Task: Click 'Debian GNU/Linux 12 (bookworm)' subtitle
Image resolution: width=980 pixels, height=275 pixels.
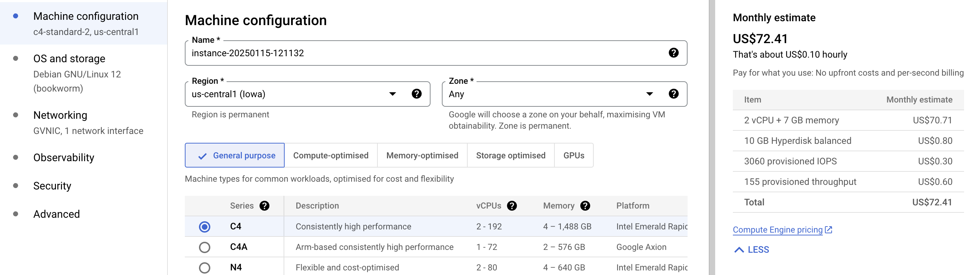Action: tap(77, 81)
